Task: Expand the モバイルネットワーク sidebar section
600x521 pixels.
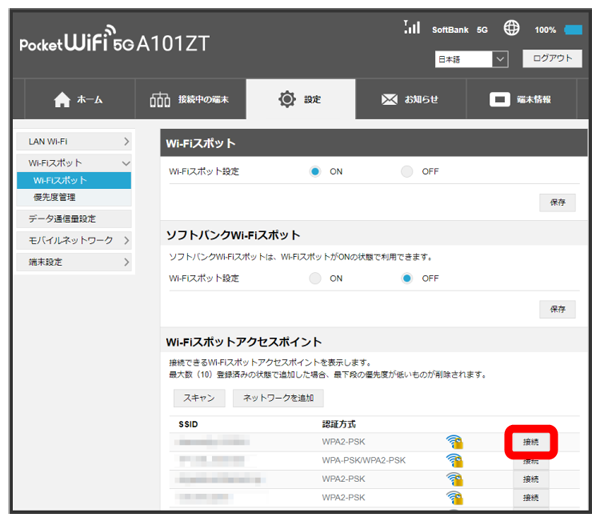Action: coord(74,240)
